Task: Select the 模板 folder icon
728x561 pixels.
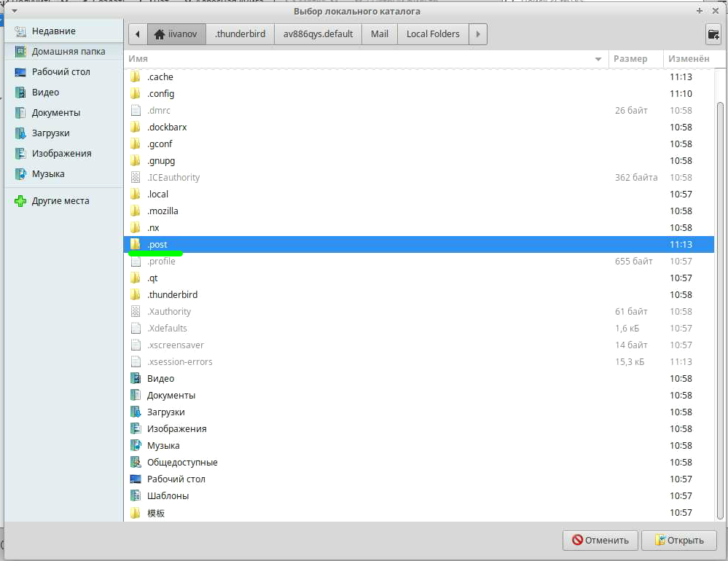Action: point(135,513)
